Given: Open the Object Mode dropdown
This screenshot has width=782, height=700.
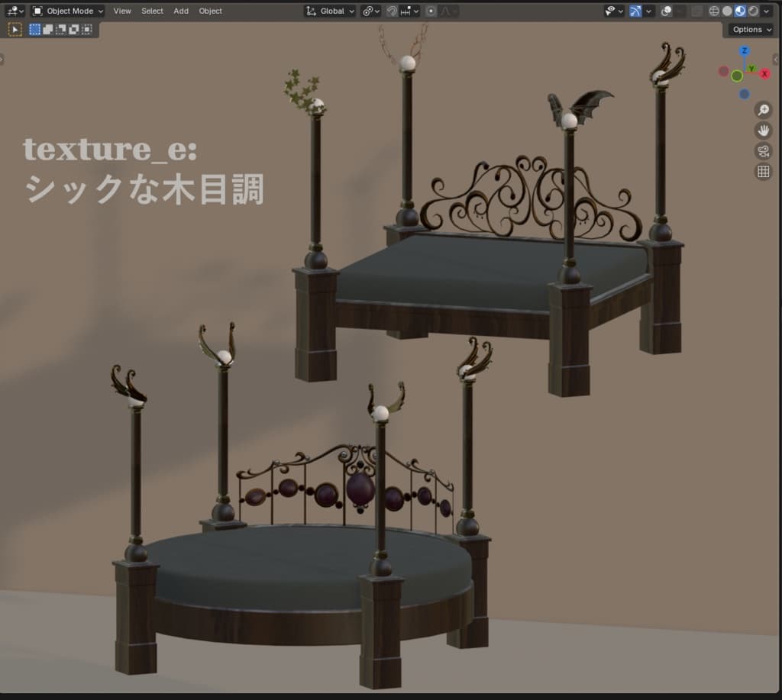Looking at the screenshot, I should (68, 11).
